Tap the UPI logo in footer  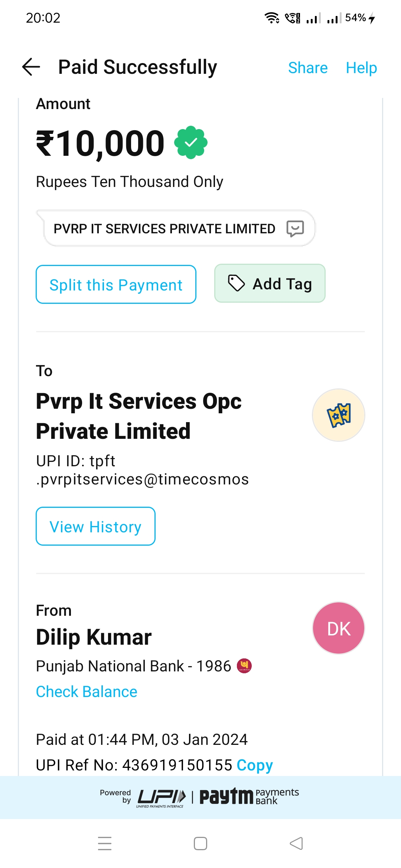click(x=161, y=798)
